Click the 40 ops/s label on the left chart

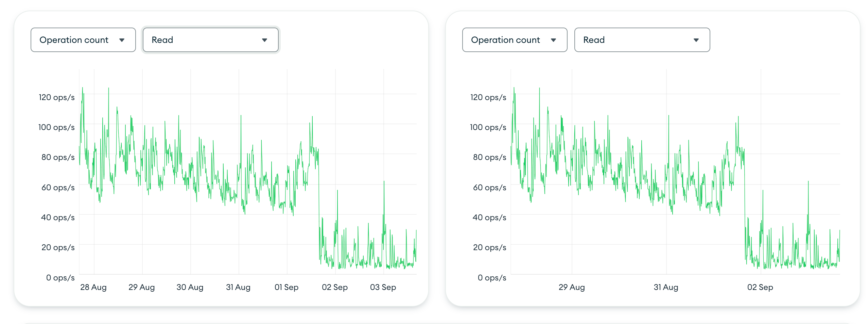[58, 217]
